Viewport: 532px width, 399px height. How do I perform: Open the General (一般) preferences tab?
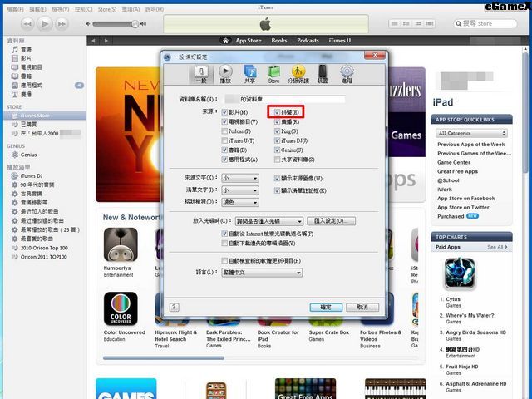[201, 74]
